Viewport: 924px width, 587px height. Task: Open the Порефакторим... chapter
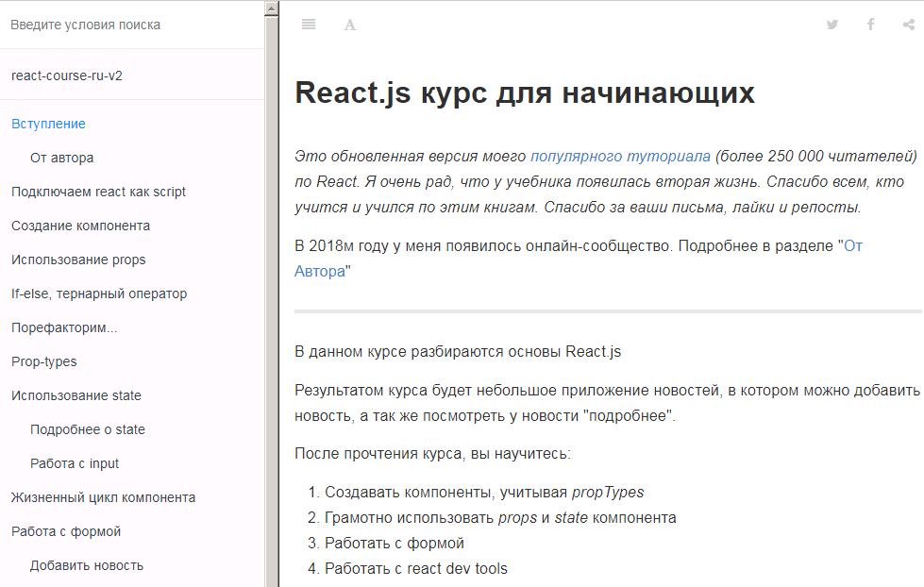(64, 327)
